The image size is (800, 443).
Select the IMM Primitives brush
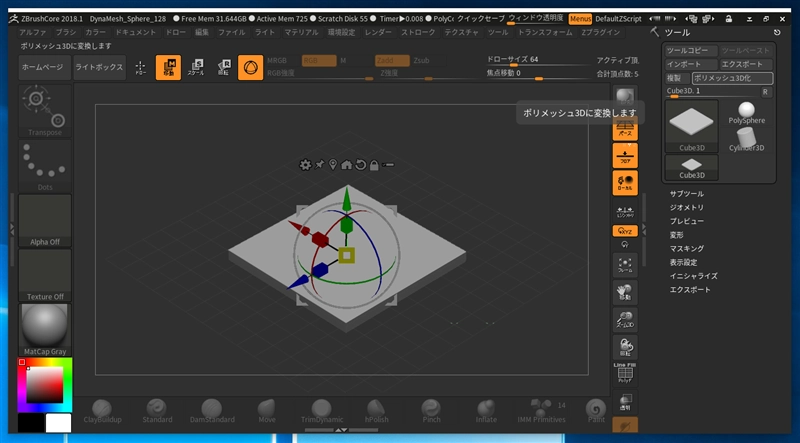tap(541, 411)
